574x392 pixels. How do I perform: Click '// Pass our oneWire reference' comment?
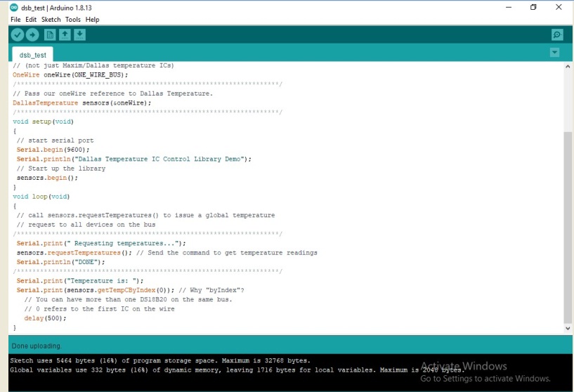(112, 93)
